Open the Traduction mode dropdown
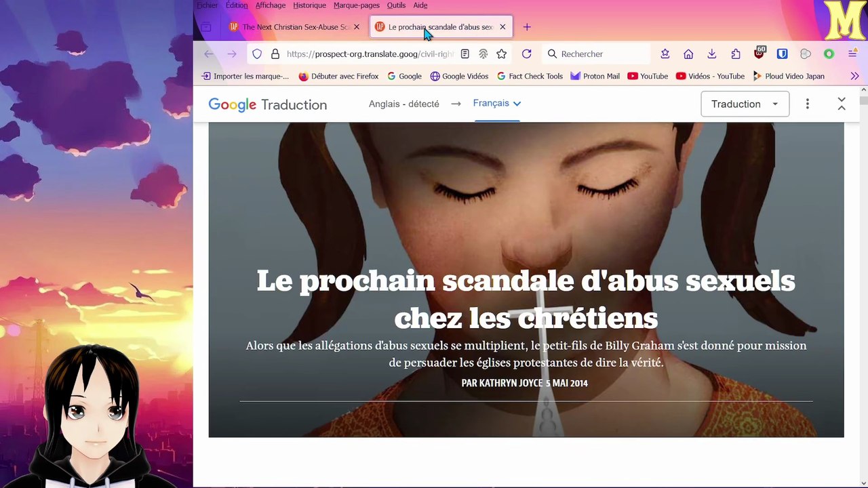 pyautogui.click(x=745, y=104)
